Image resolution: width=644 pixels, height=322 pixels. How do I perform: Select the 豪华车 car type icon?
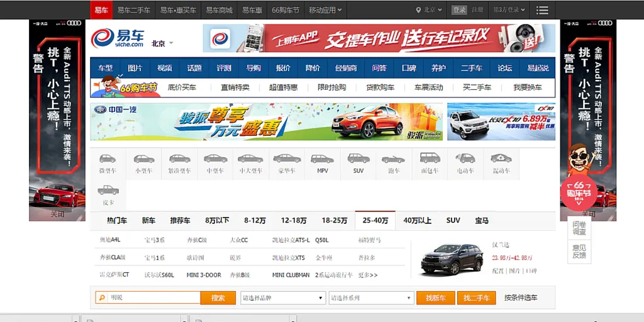tap(287, 158)
